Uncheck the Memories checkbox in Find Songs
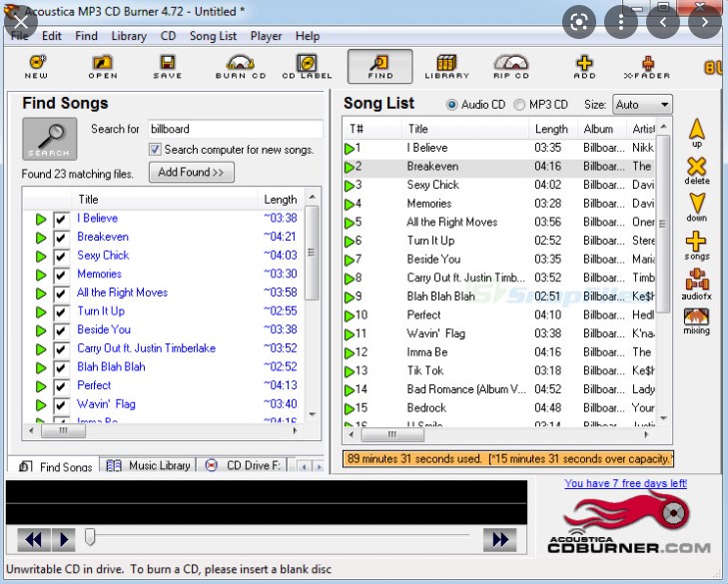This screenshot has width=728, height=584. [61, 276]
